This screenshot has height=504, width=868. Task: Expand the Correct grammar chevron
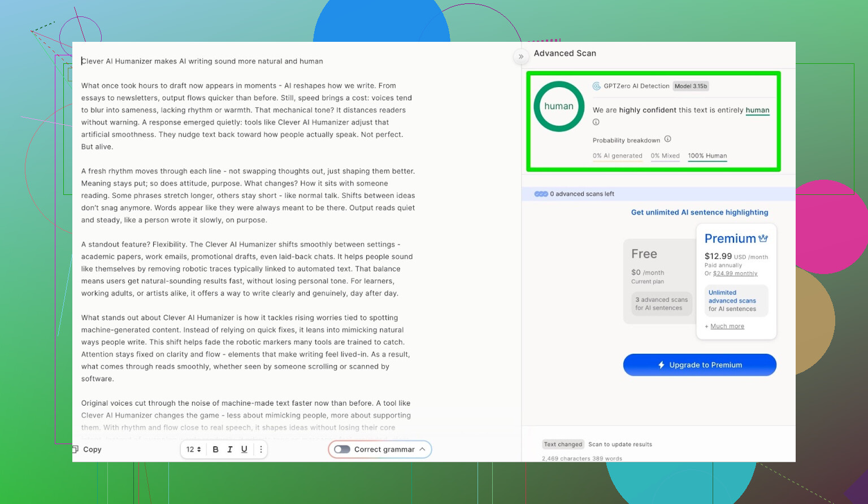pyautogui.click(x=422, y=449)
